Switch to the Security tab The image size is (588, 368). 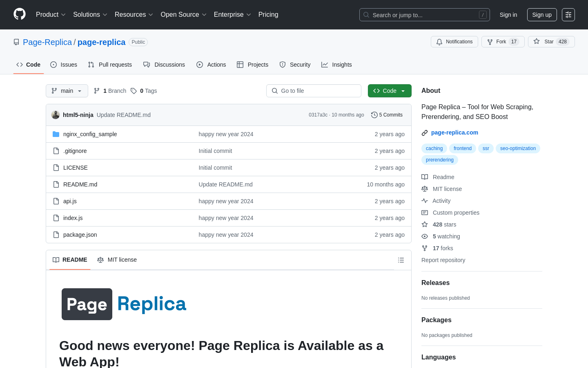pyautogui.click(x=295, y=65)
